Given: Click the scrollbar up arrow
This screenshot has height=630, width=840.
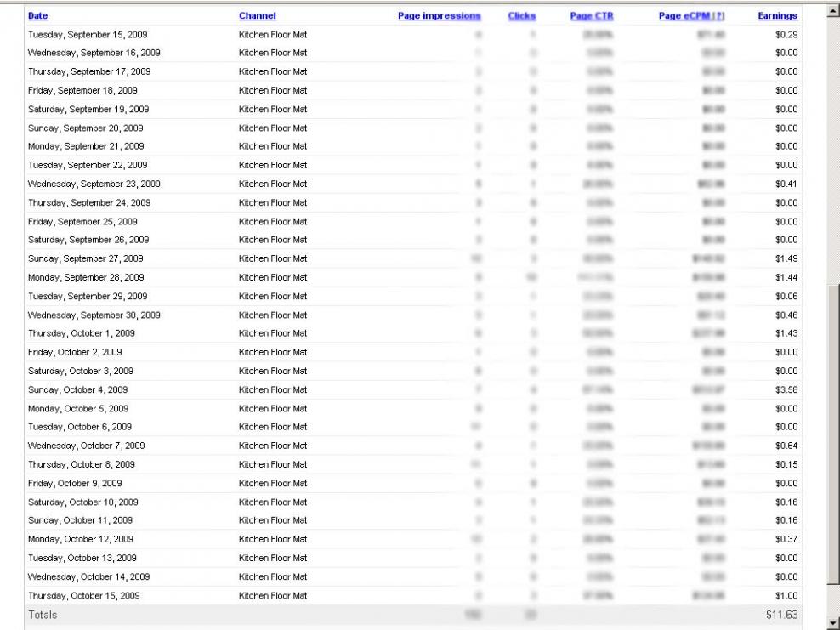Looking at the screenshot, I should coord(832,12).
